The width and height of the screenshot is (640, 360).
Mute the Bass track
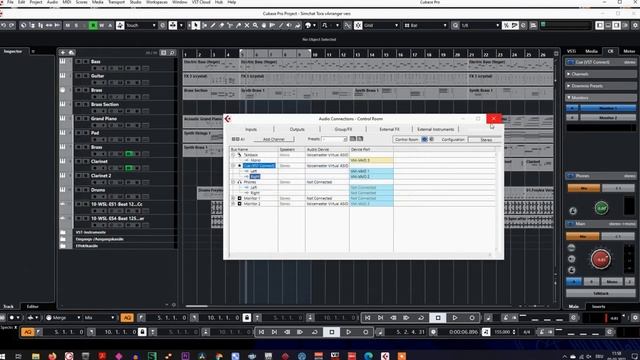tap(78, 62)
